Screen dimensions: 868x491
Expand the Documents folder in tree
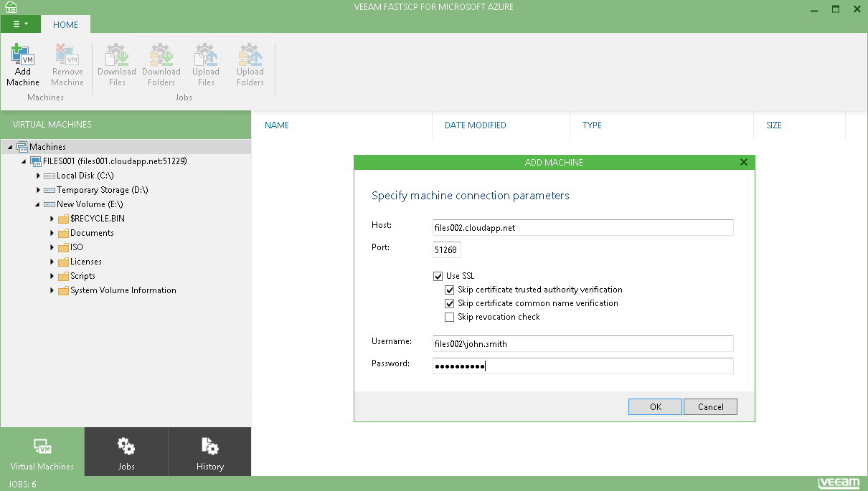pyautogui.click(x=52, y=233)
